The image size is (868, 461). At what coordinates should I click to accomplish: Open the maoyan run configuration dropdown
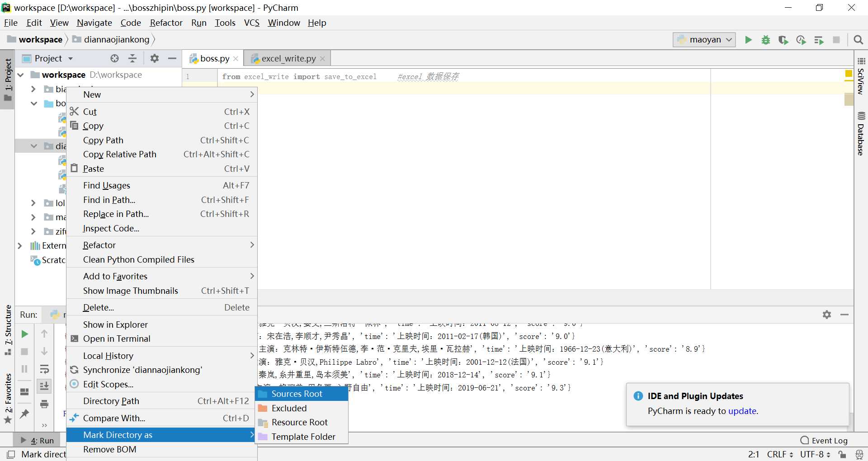704,40
